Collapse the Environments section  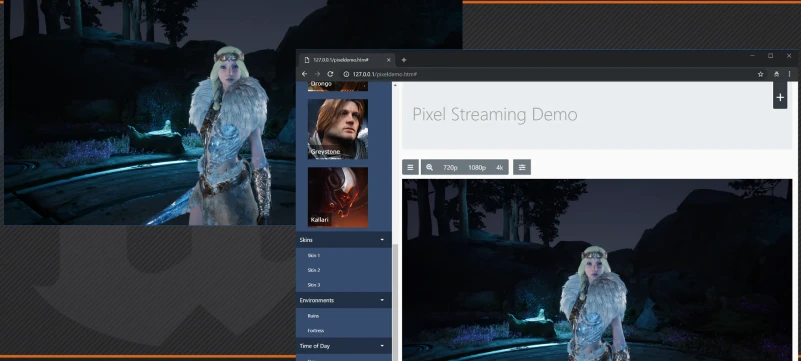[344, 300]
